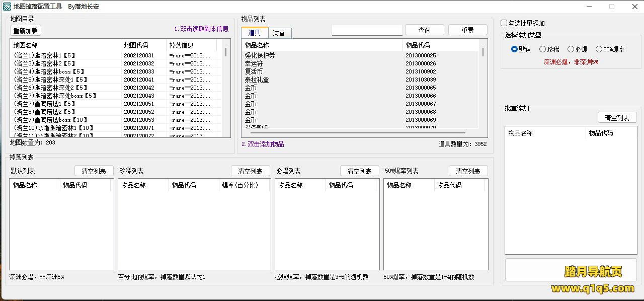The height and width of the screenshot is (301, 644).
Task: Check the 勾选批量添加 checkbox
Action: point(504,23)
